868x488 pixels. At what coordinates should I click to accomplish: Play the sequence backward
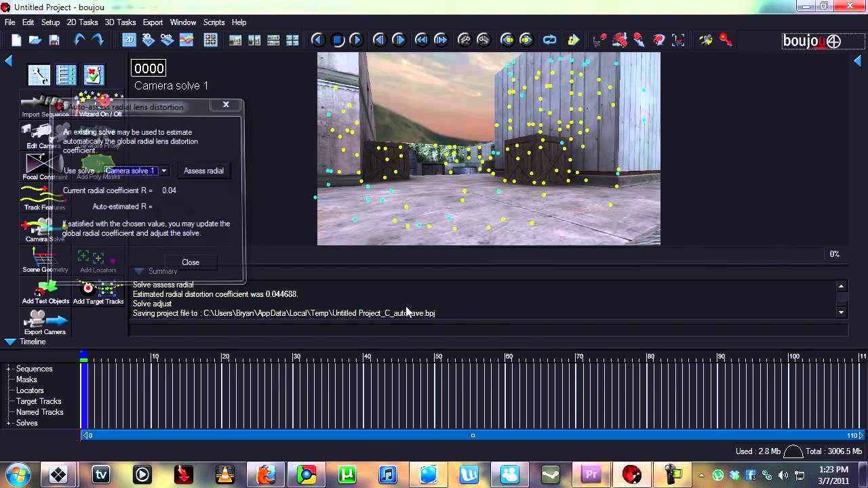point(317,41)
